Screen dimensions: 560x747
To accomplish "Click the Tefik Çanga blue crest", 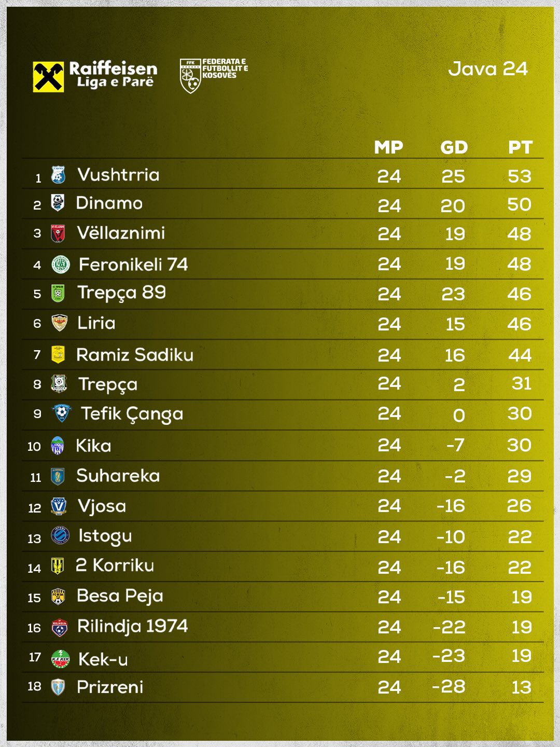I will 62,413.
